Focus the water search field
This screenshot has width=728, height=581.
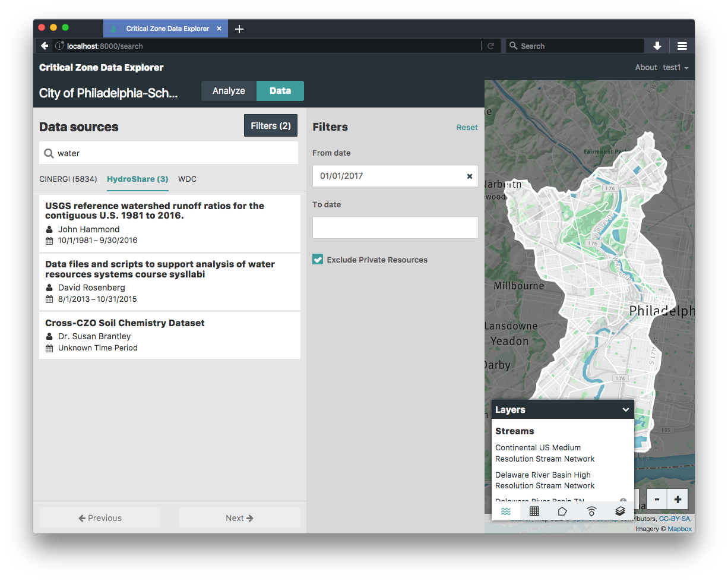pos(169,153)
